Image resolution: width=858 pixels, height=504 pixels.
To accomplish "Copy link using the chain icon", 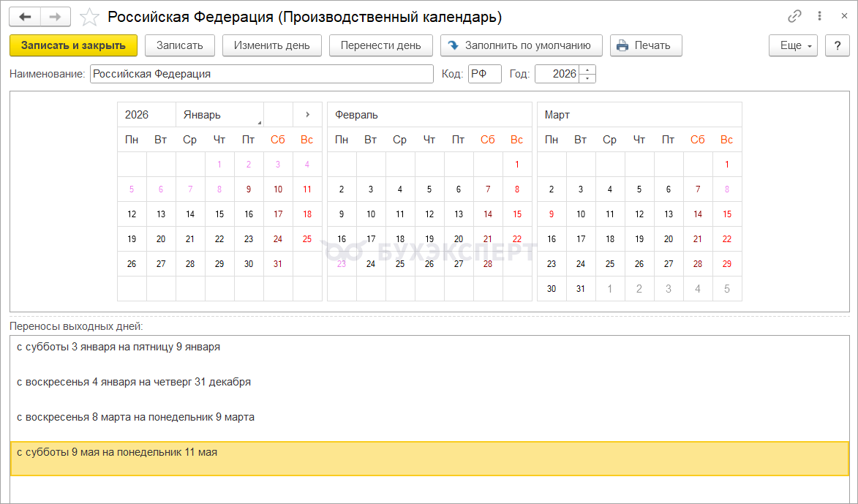I will pos(794,16).
